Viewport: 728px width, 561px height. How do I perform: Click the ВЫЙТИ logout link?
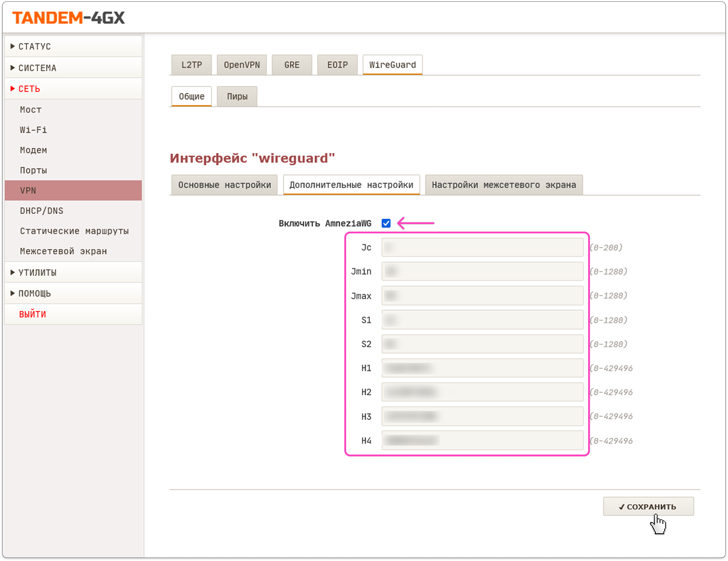[32, 314]
